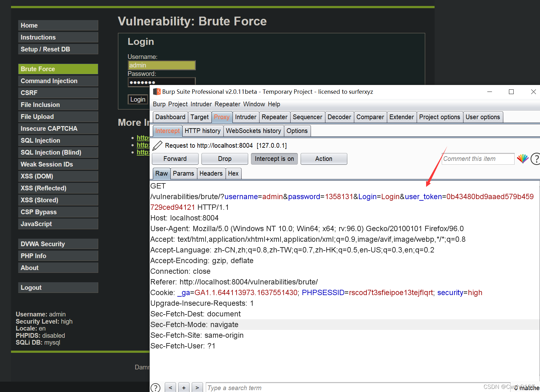Open File Inclusion page
Viewport: 540px width, 392px height.
pyautogui.click(x=58, y=105)
